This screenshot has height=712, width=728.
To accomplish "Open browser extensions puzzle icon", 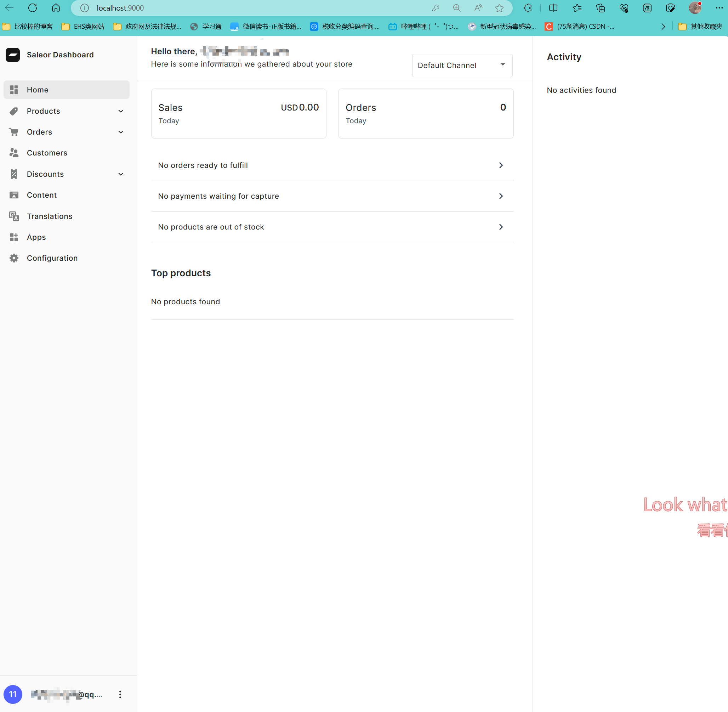I will 527,8.
